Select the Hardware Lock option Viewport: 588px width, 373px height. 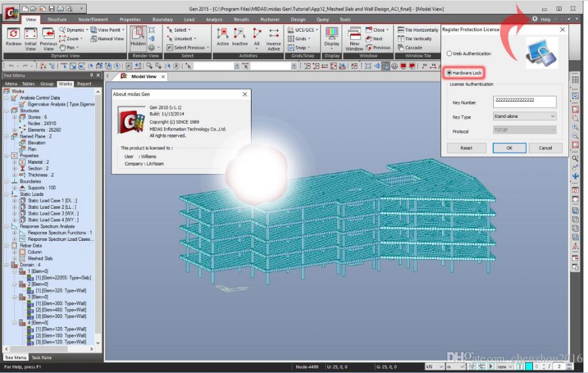point(449,74)
